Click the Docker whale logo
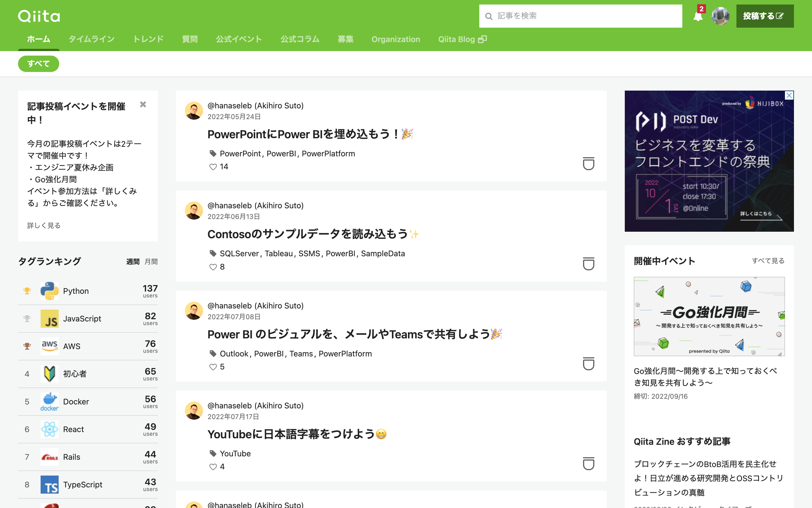The height and width of the screenshot is (508, 812). tap(49, 402)
